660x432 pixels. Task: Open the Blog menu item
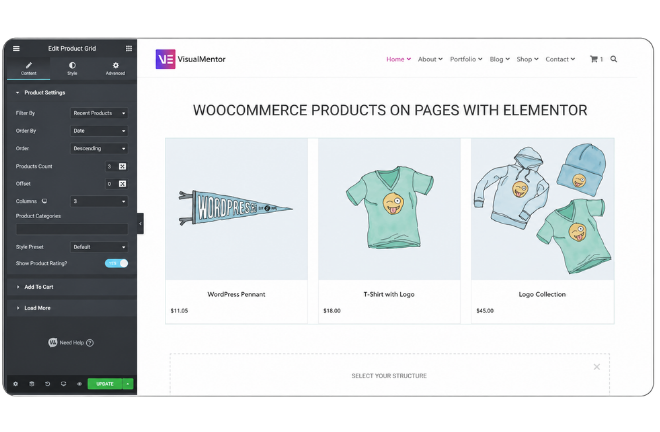pos(499,59)
